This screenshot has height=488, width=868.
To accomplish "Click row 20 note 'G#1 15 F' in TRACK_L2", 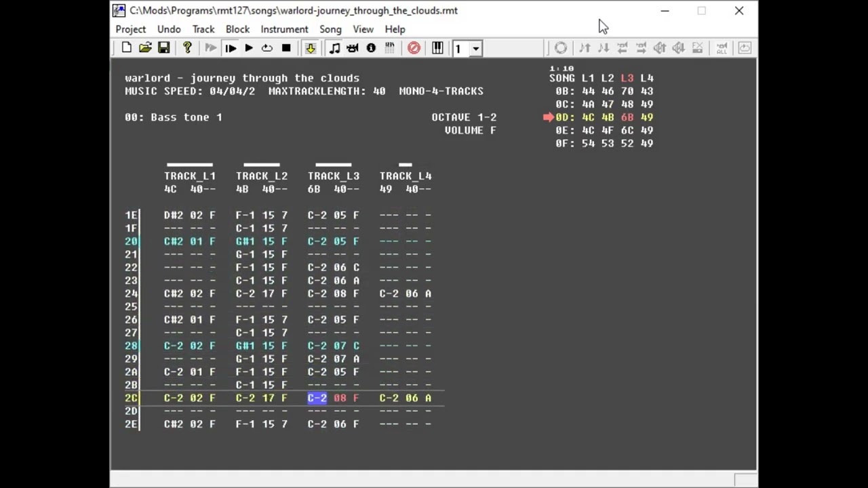I will click(262, 241).
